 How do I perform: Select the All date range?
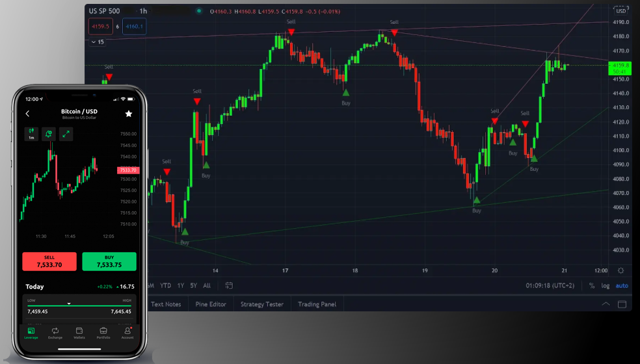(x=207, y=285)
